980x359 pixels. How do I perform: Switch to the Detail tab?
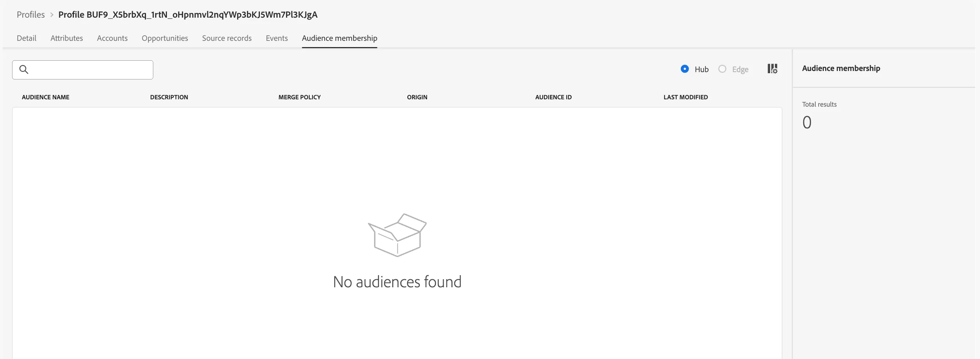[26, 38]
